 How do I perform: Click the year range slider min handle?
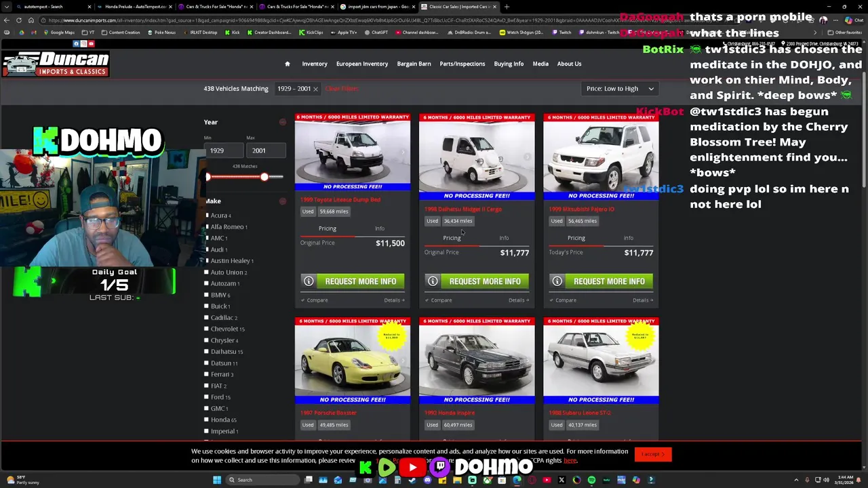pos(208,177)
